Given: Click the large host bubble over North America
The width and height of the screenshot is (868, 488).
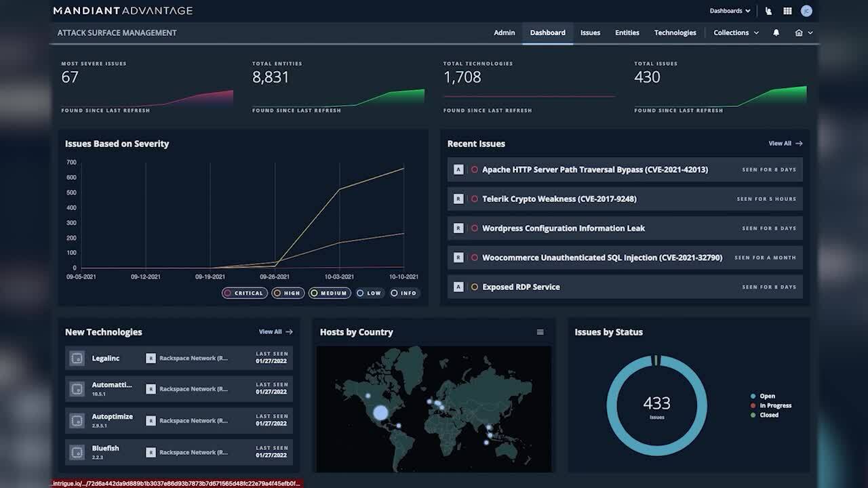Looking at the screenshot, I should tap(381, 412).
